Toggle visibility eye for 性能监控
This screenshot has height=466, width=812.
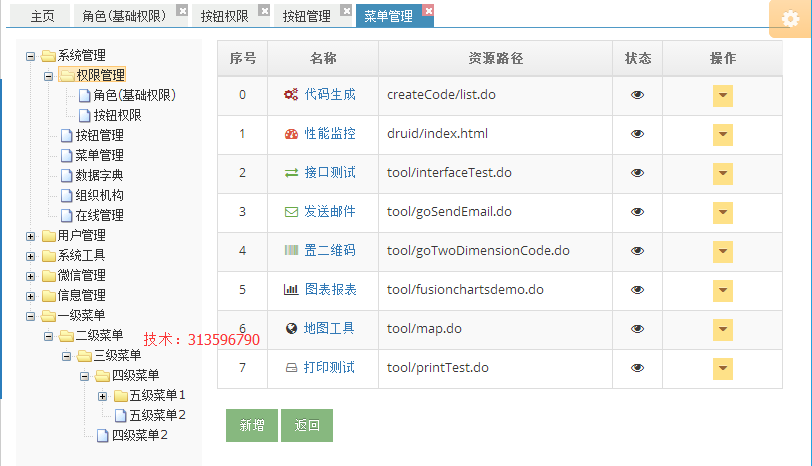[637, 134]
